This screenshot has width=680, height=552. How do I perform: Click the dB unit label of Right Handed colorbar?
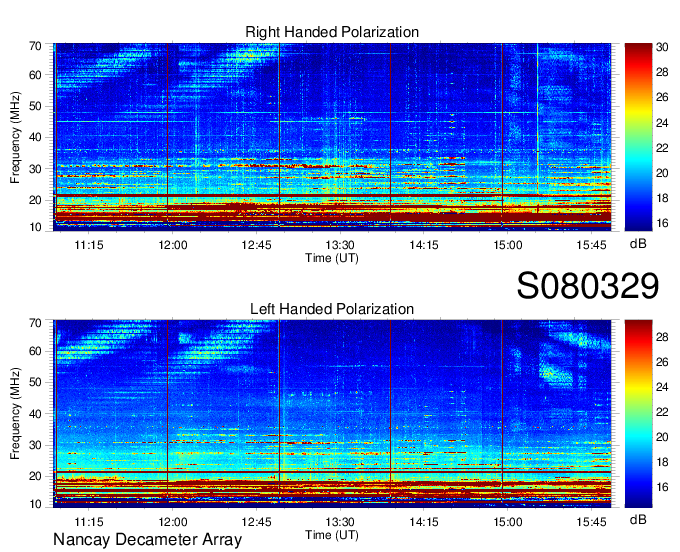638,244
